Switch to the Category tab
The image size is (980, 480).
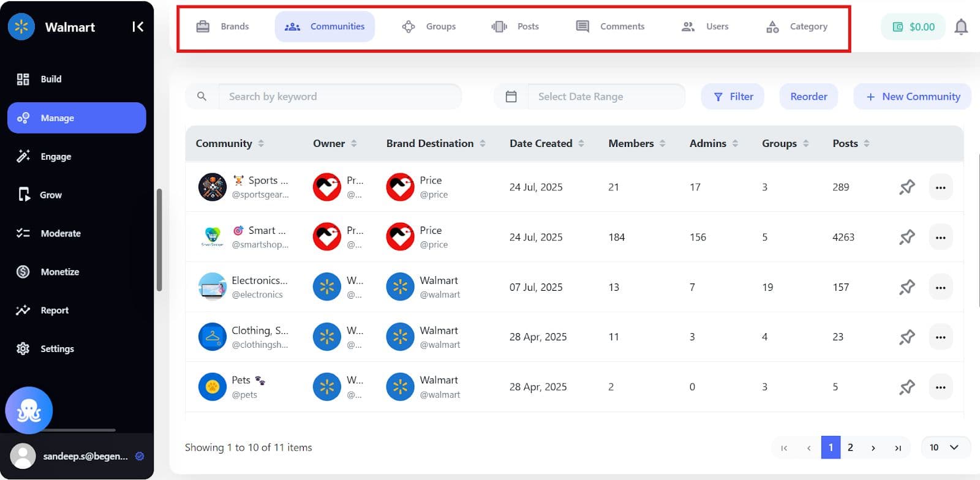tap(797, 26)
